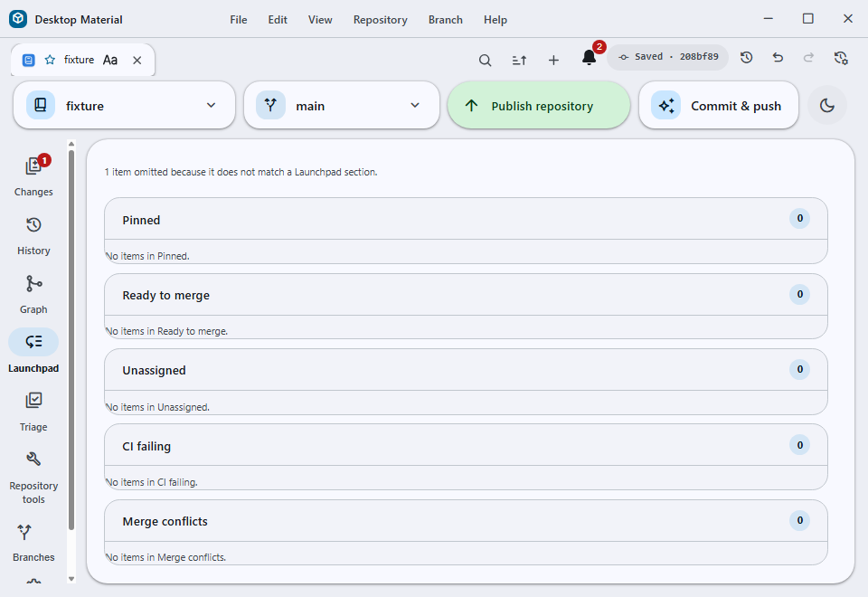Toggle dark mode moon button
This screenshot has width=868, height=597.
pyautogui.click(x=827, y=105)
